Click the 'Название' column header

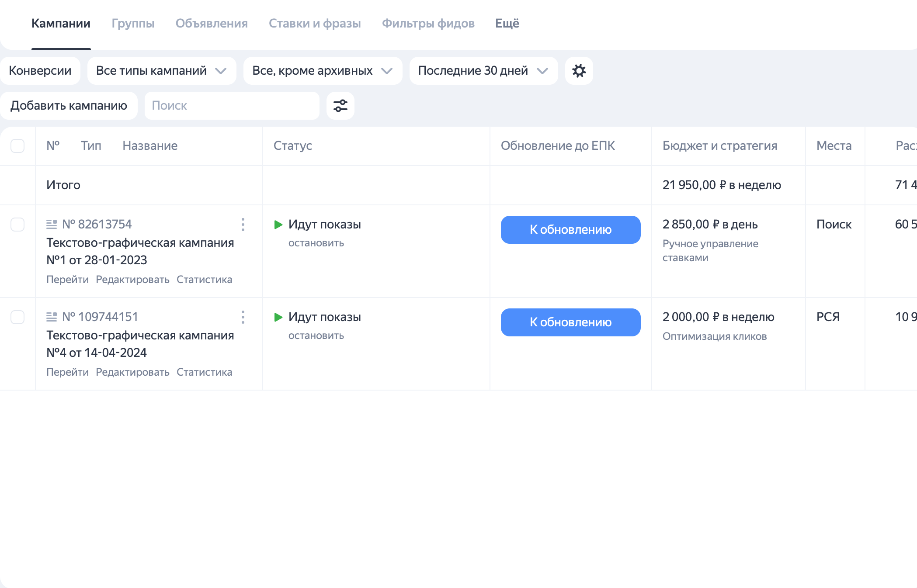click(x=150, y=146)
